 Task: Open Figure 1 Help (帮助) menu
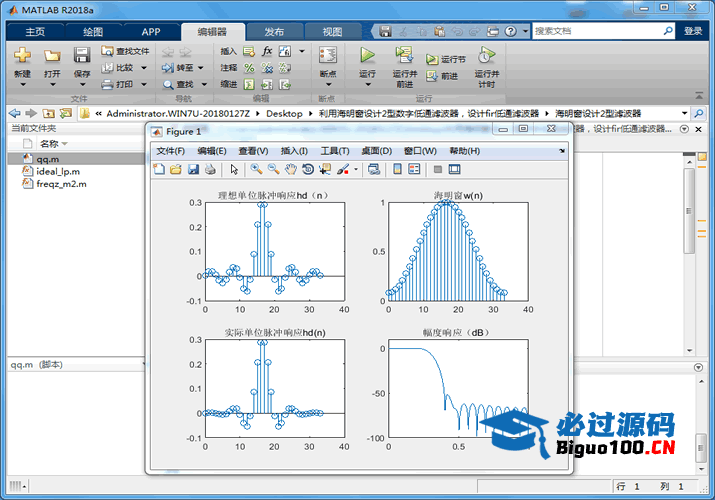coord(465,151)
